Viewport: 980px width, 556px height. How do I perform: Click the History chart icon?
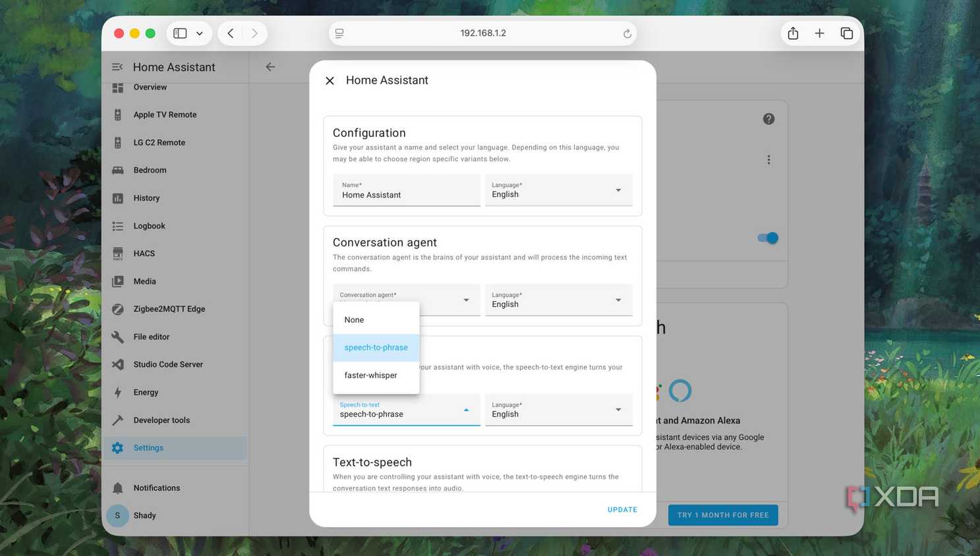point(118,198)
